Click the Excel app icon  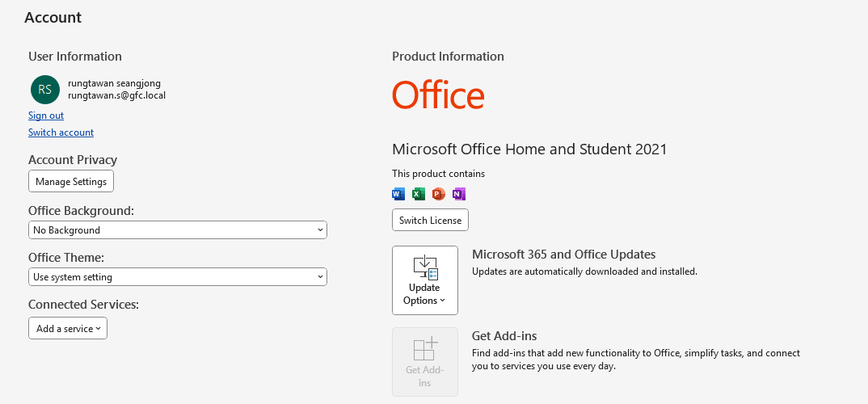[x=419, y=194]
